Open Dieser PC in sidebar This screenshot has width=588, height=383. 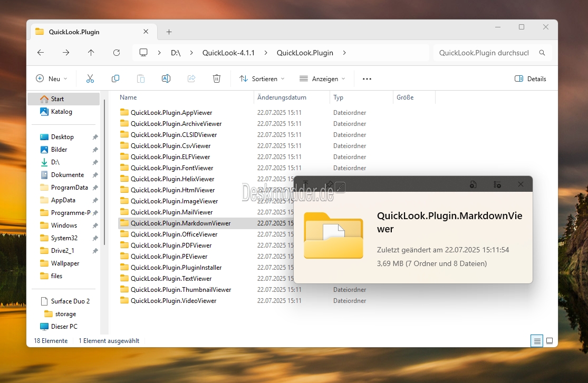[x=59, y=327]
